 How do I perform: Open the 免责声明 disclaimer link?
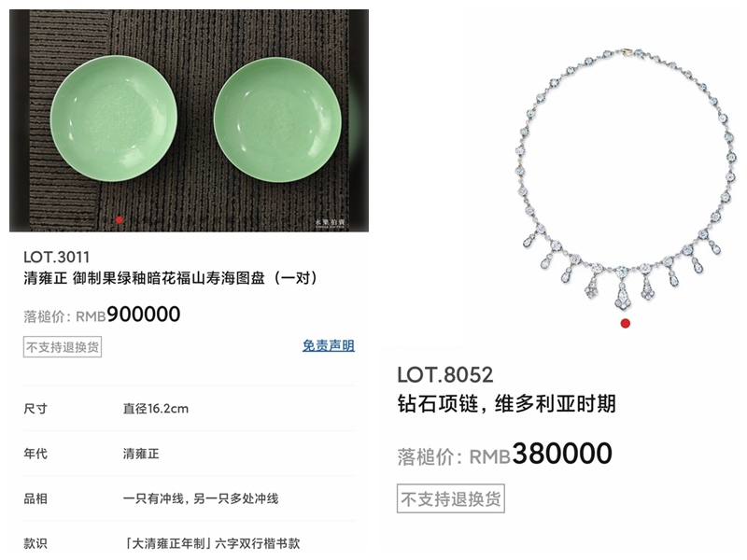(329, 345)
